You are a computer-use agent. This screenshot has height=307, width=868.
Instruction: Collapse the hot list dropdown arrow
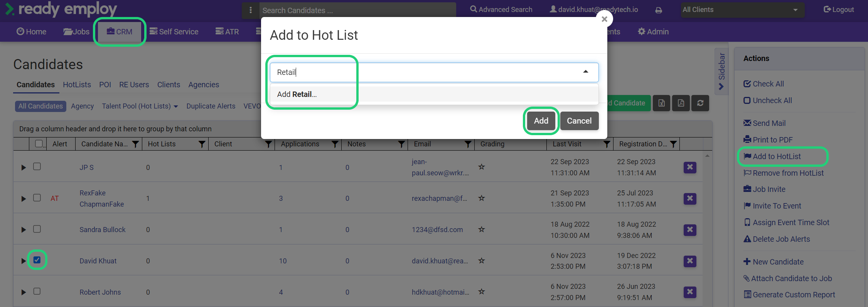(x=586, y=72)
